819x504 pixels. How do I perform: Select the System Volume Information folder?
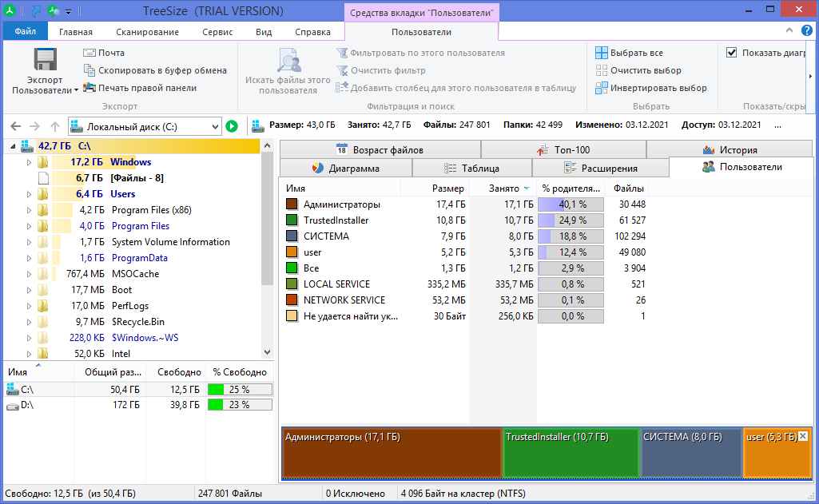point(170,242)
